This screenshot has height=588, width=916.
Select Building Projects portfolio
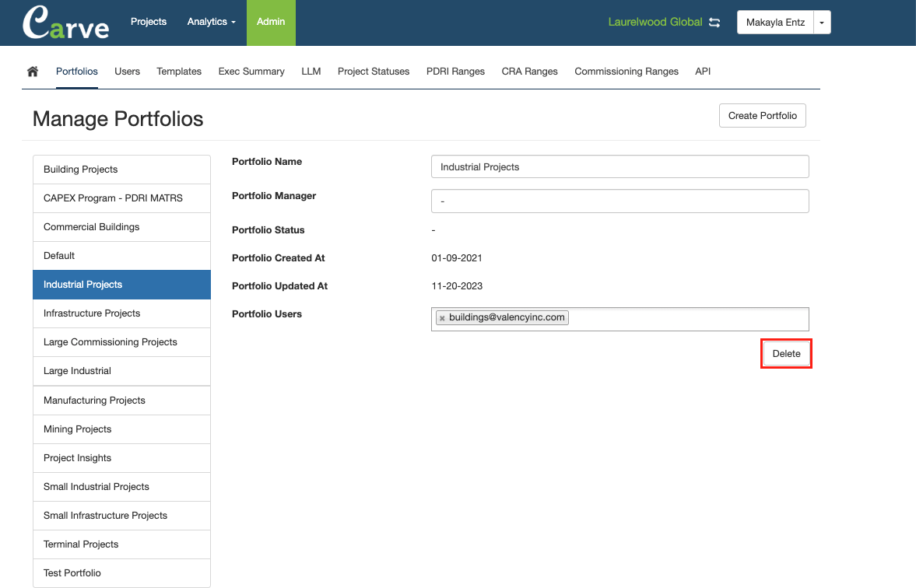click(121, 170)
